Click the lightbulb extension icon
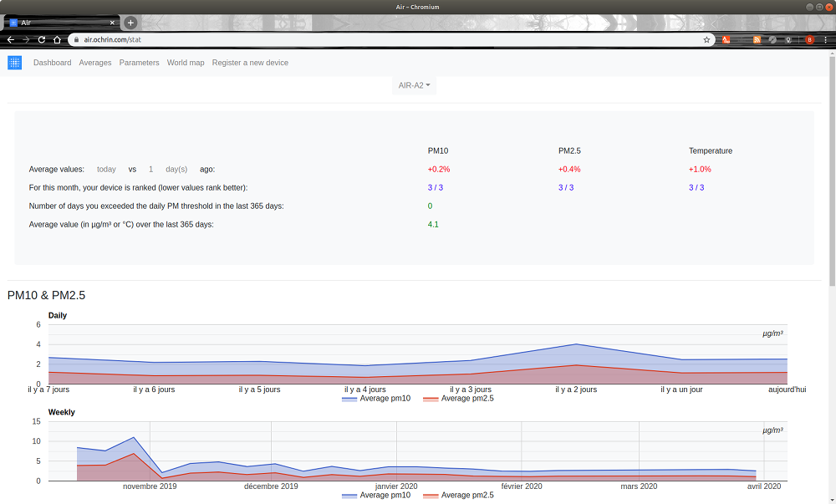Viewport: 836px width, 504px height. (x=788, y=39)
